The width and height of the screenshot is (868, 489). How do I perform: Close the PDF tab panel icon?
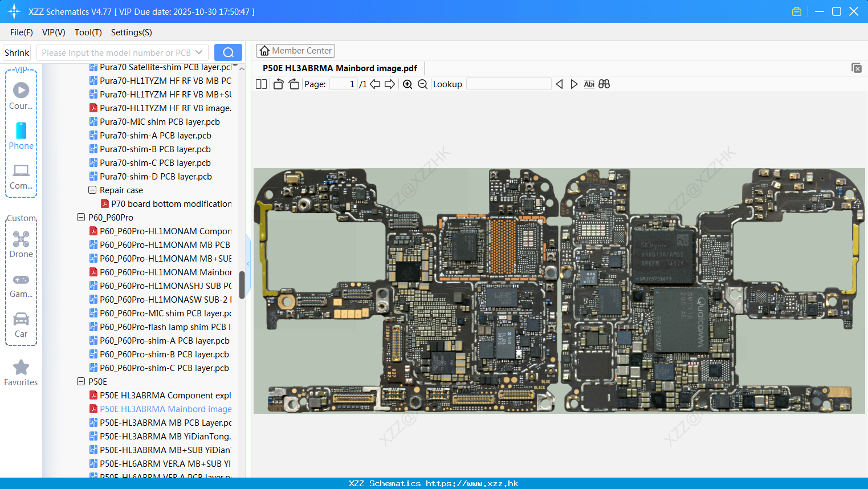click(x=857, y=68)
